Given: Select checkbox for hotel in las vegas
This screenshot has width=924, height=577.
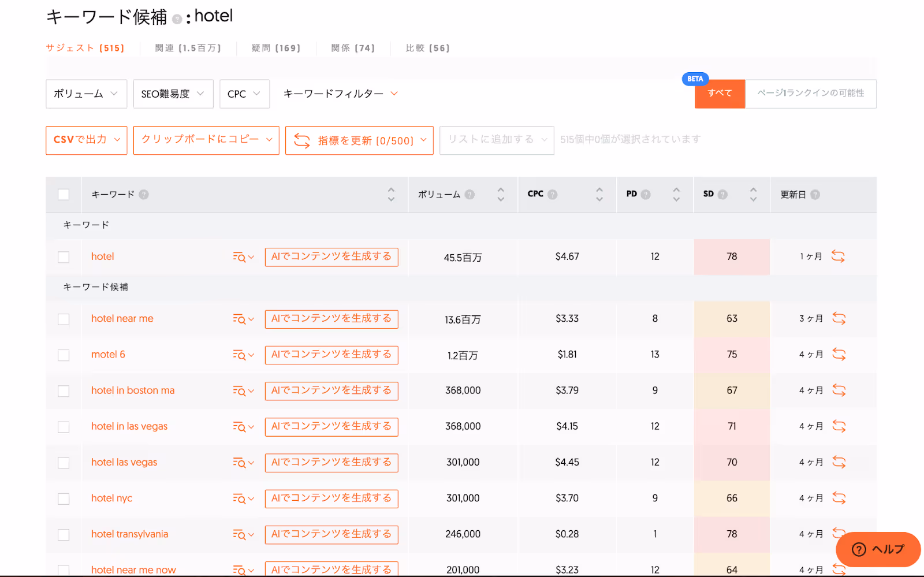Looking at the screenshot, I should click(x=64, y=427).
